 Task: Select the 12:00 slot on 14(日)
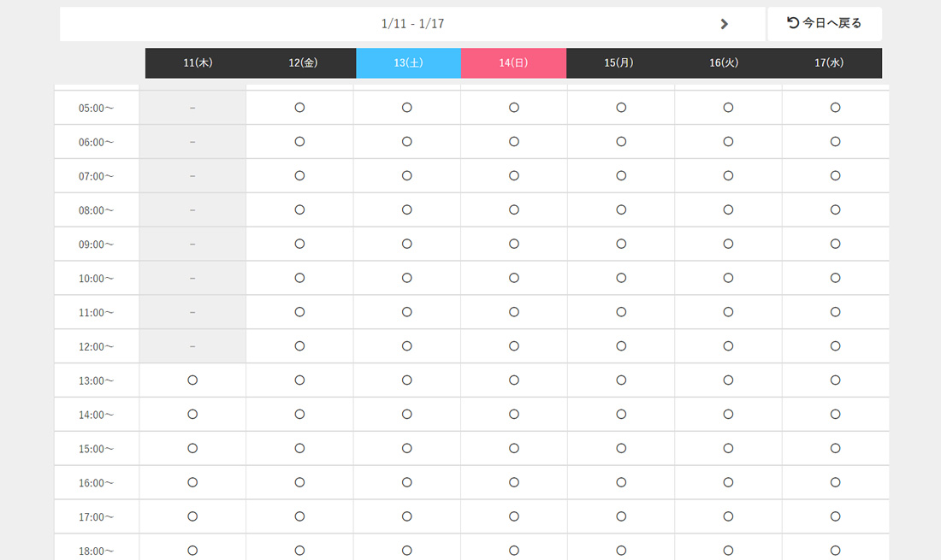514,346
